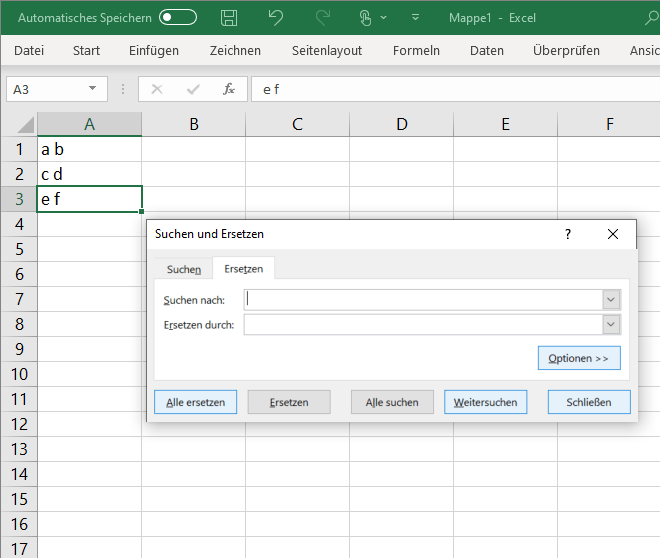Select column header B
This screenshot has width=660, height=558.
tap(193, 124)
